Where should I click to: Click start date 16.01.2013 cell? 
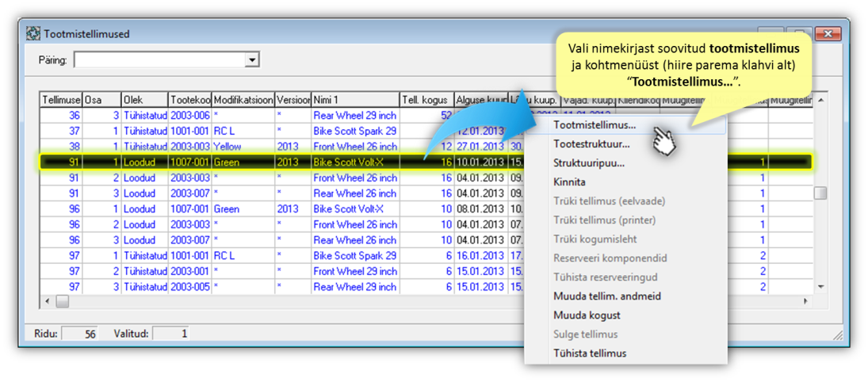481,256
